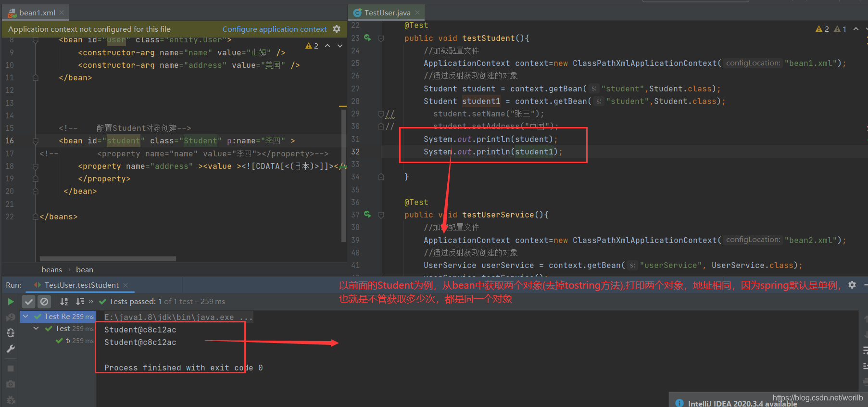The image size is (868, 407).
Task: Close TestUser.testStudent run tab
Action: (x=126, y=285)
